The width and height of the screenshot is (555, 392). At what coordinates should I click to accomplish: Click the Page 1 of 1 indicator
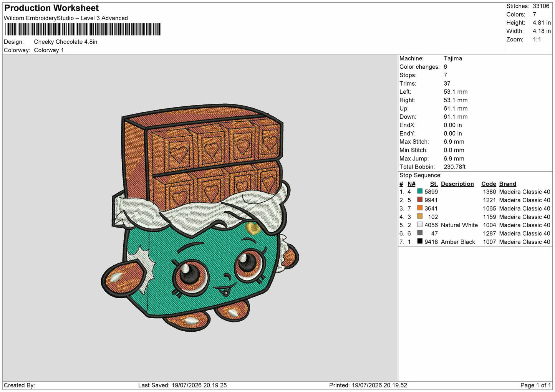coord(535,385)
